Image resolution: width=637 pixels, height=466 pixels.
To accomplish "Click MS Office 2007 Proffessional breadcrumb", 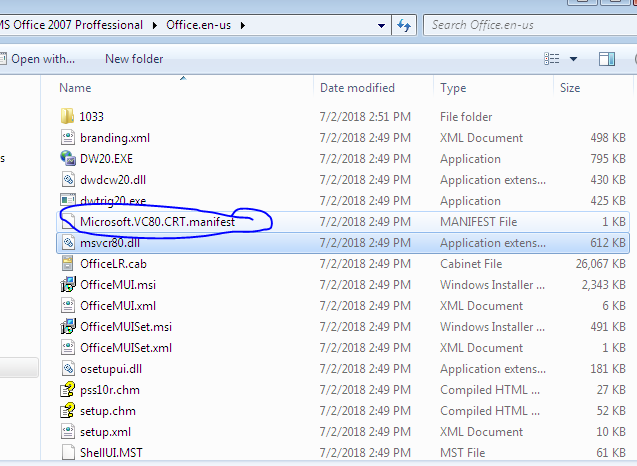I will (72, 25).
